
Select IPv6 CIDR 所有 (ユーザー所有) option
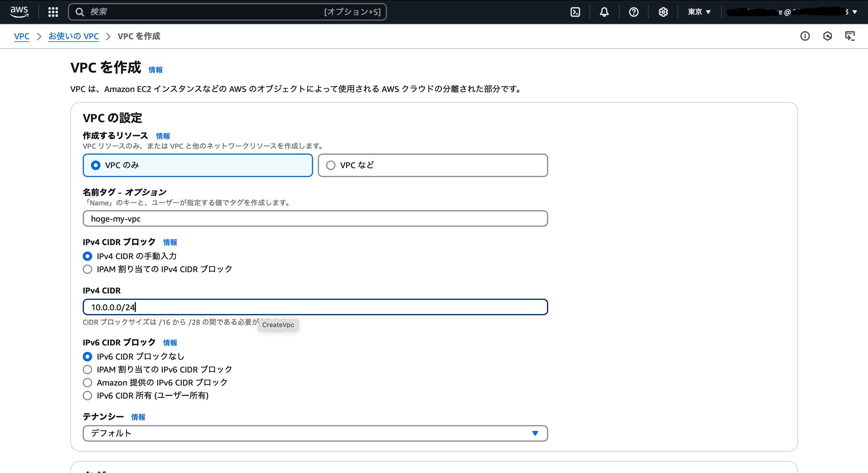click(x=87, y=395)
